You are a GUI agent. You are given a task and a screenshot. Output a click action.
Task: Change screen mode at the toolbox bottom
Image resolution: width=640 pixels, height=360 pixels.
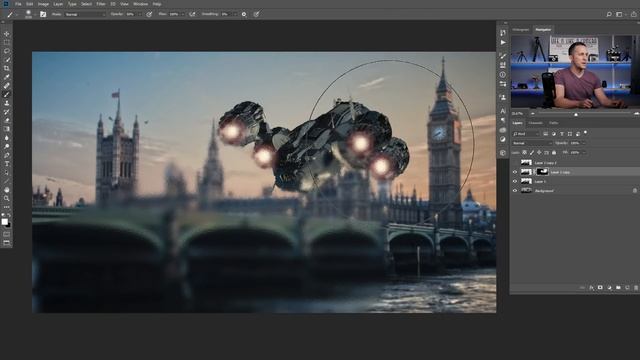[7, 243]
